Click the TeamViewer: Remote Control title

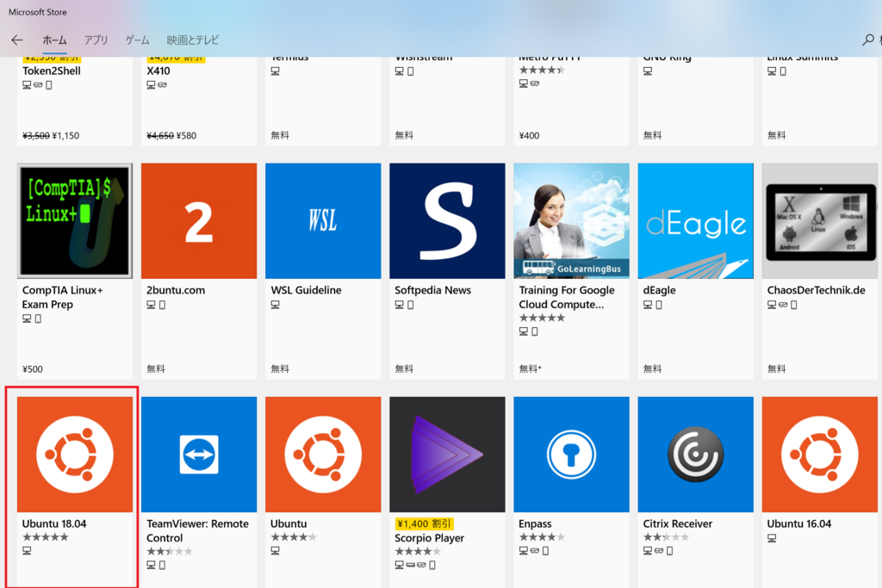tap(197, 530)
